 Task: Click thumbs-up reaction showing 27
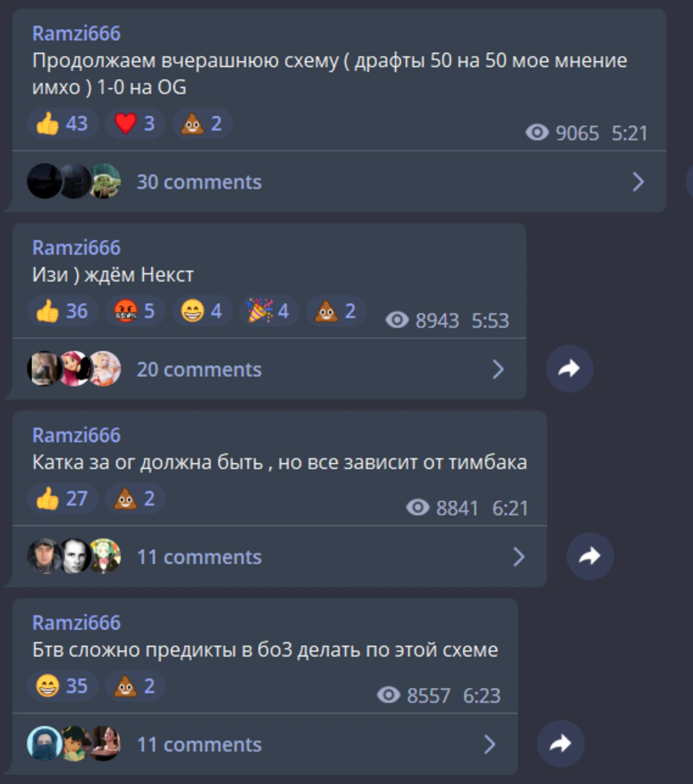[x=63, y=499]
